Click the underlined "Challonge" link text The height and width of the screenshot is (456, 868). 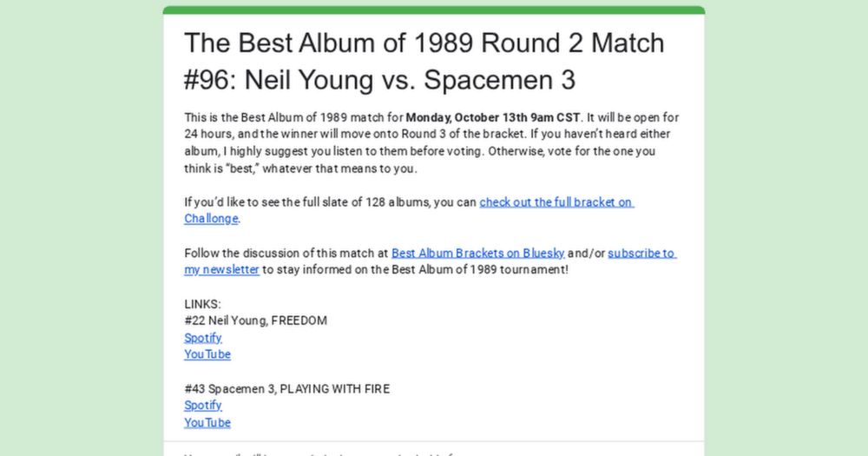point(211,219)
